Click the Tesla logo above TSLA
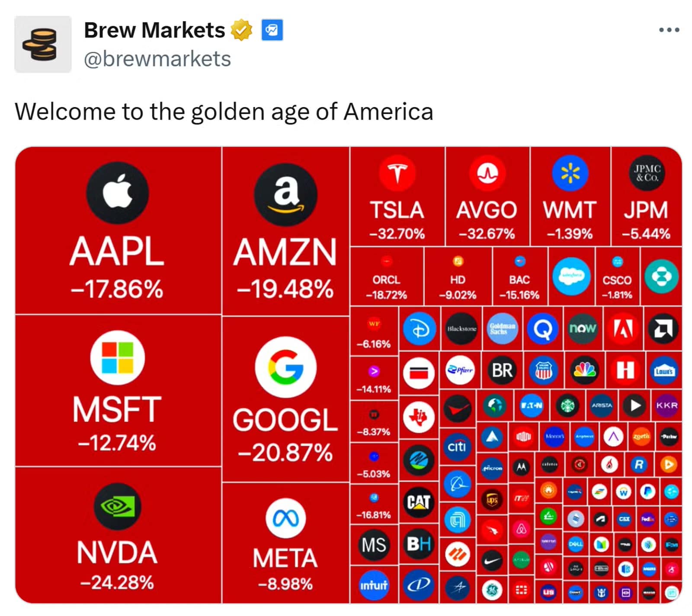 (x=397, y=172)
